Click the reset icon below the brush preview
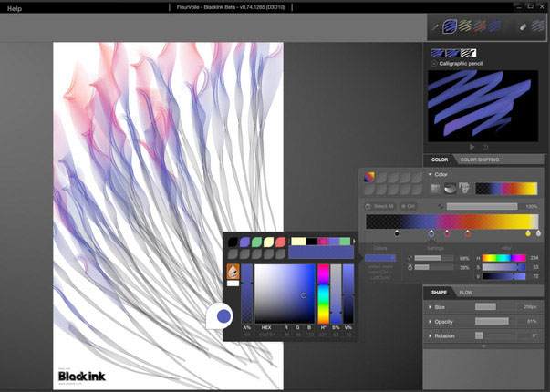Viewport: 550px width, 392px height. (484, 146)
